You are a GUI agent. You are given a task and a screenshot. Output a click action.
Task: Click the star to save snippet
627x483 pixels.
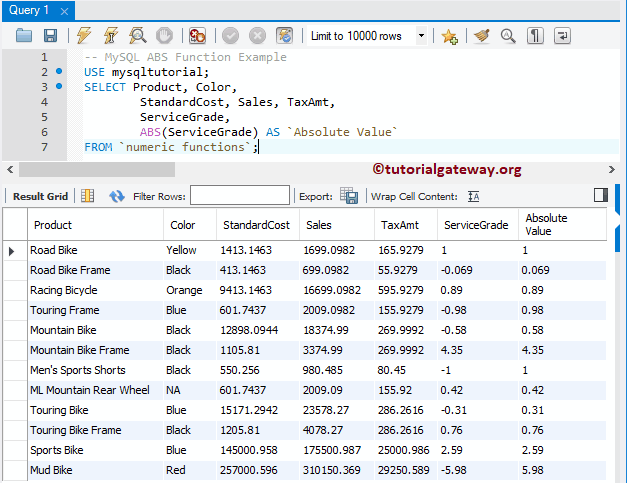point(449,36)
